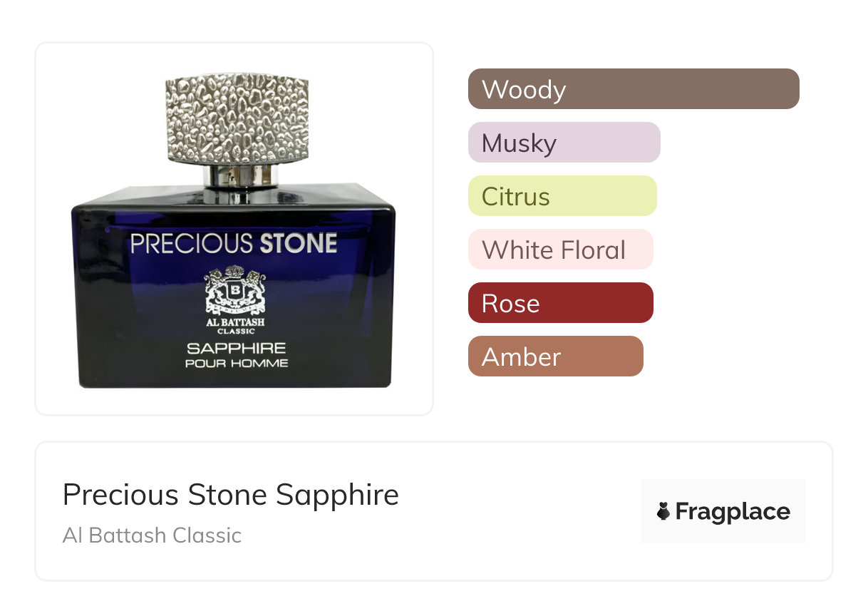Click the Fragplace perfume bottle logo icon
The image size is (868, 616).
(663, 511)
